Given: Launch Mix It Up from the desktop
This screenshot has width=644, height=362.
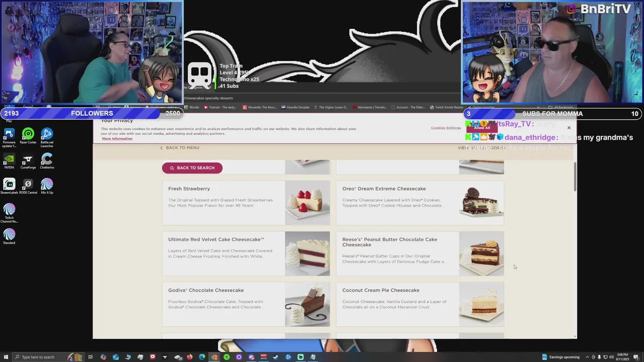Looking at the screenshot, I should [x=47, y=186].
